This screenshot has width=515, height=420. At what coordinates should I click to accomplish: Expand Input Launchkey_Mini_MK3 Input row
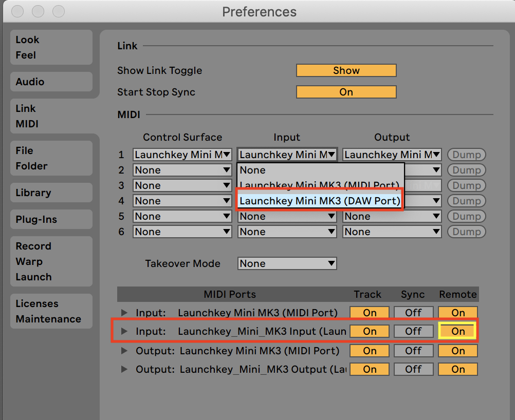click(x=124, y=331)
